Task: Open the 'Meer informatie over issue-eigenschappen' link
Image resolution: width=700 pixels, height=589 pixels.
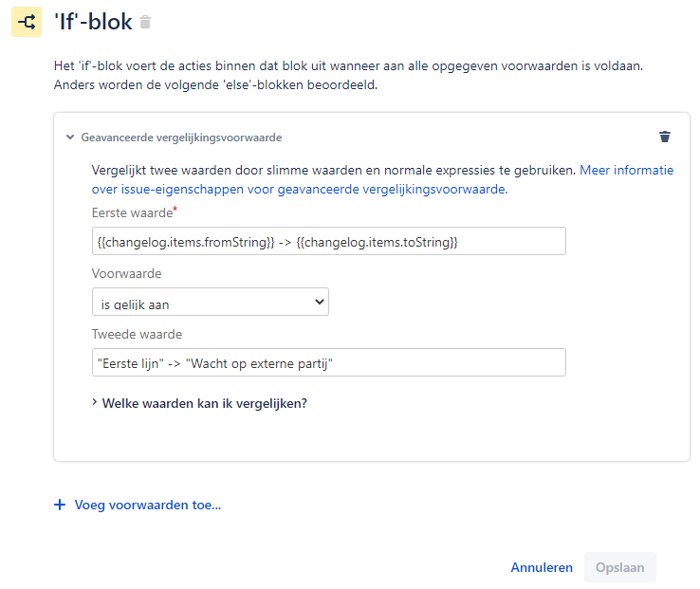Action: coord(382,179)
